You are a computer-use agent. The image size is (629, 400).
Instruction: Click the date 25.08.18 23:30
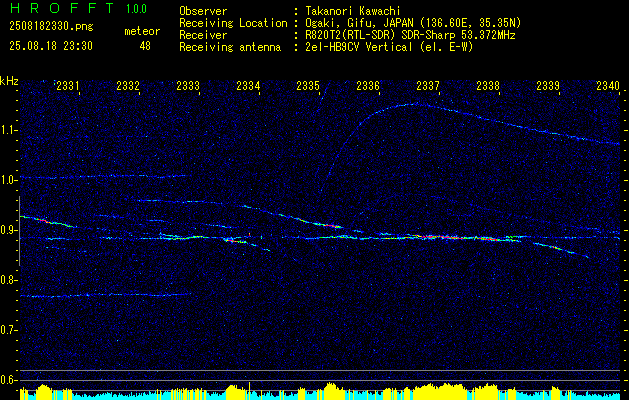click(51, 46)
